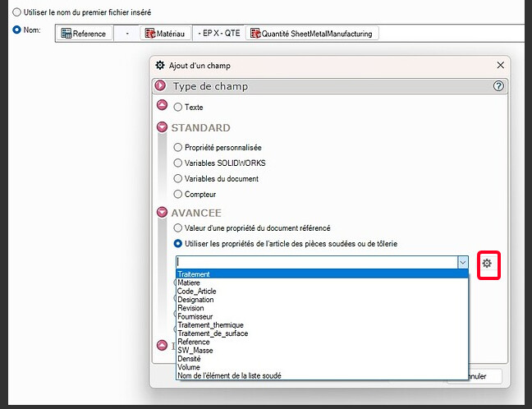Select the Texte radio button

[x=178, y=107]
